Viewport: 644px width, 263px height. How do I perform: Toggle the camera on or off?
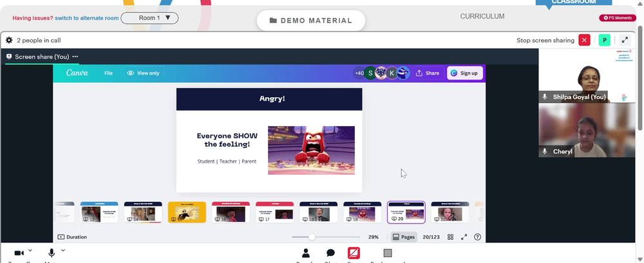tap(19, 253)
